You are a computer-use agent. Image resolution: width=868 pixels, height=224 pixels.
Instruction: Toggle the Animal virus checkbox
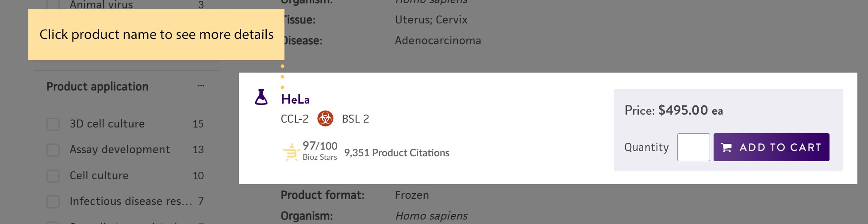pyautogui.click(x=53, y=4)
